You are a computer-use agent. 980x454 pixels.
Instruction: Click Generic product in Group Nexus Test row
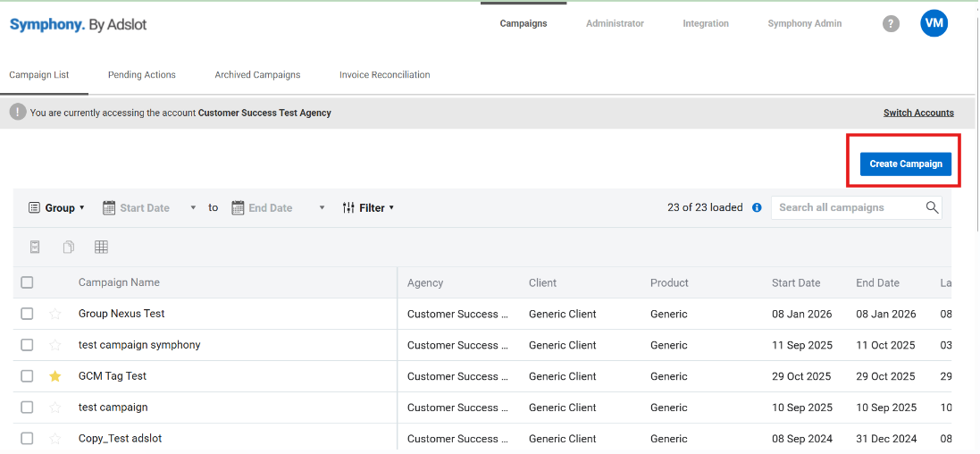[x=669, y=314]
